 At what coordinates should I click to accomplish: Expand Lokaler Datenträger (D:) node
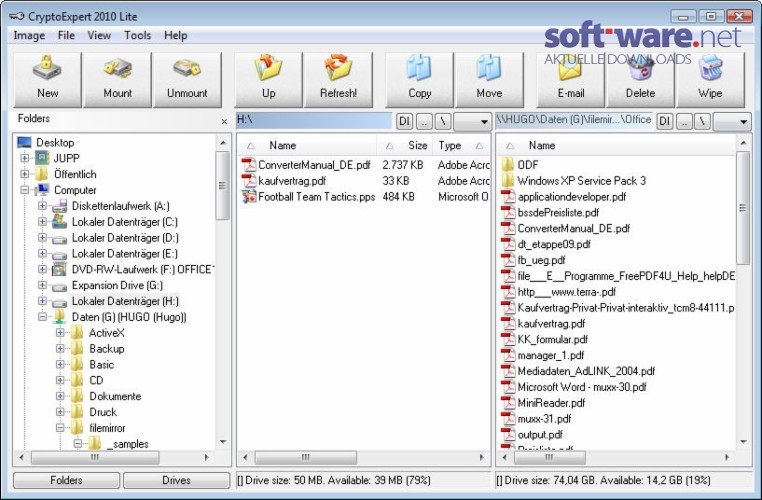[x=42, y=238]
